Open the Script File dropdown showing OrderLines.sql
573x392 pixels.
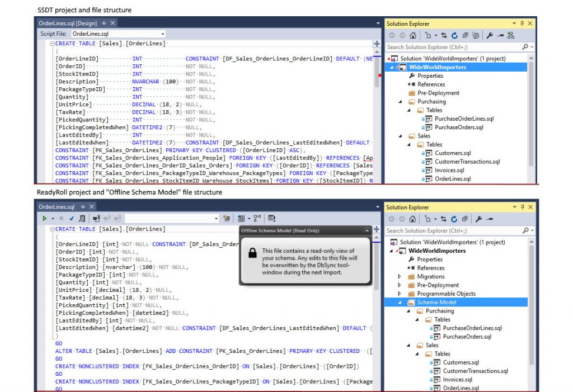coord(162,33)
